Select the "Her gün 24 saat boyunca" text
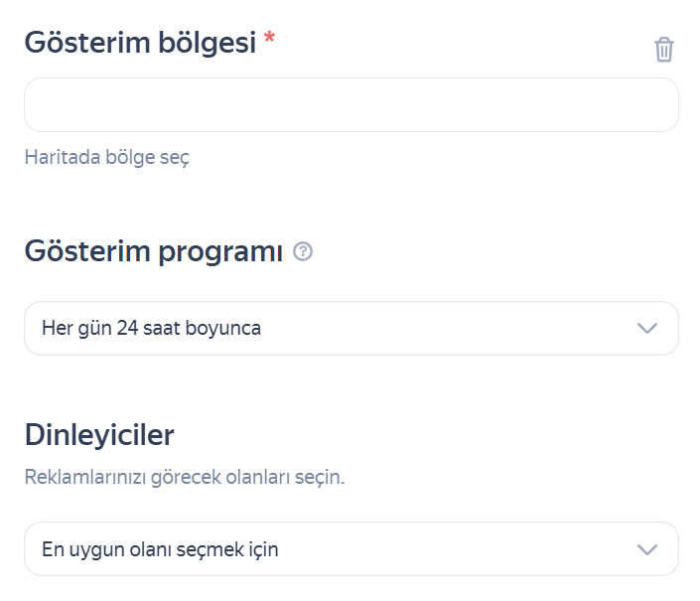The width and height of the screenshot is (700, 601). click(151, 329)
